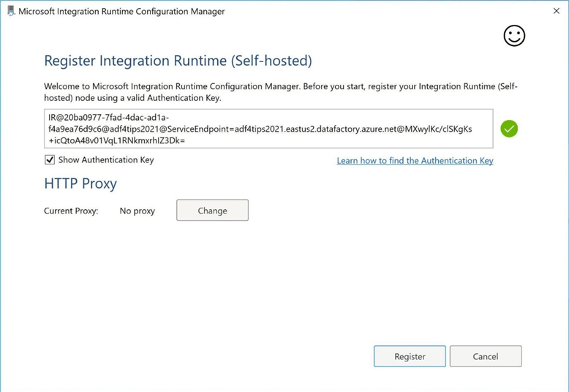Screen dimensions: 569x392
Task: Click the smiley face feedback icon
Action: (x=514, y=36)
